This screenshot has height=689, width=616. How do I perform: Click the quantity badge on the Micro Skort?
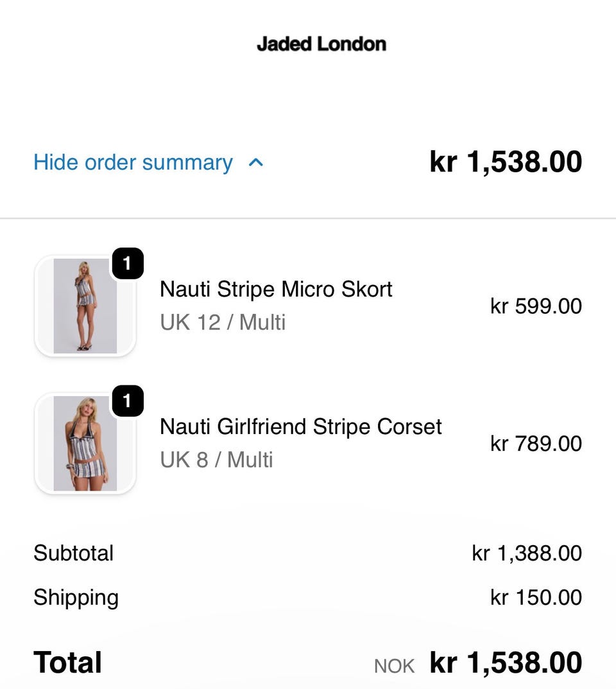127,264
